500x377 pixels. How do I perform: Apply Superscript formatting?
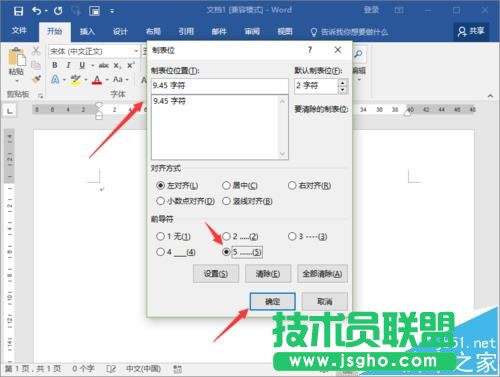[131, 65]
